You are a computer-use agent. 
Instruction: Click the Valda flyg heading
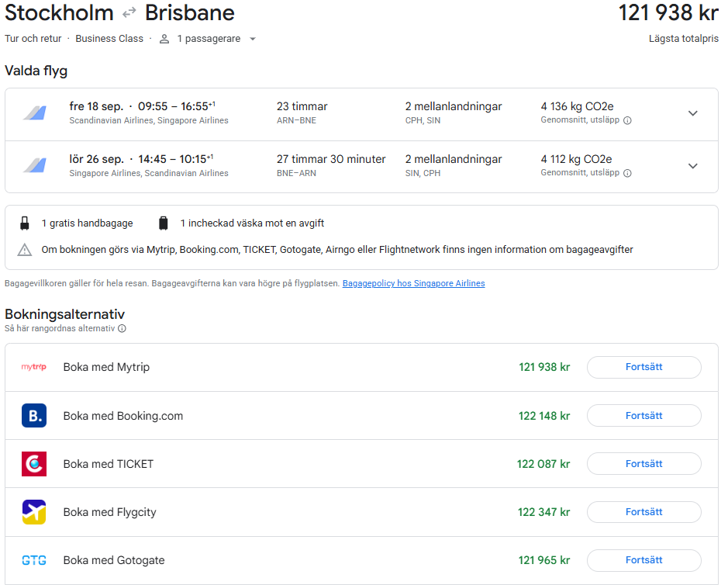click(36, 71)
